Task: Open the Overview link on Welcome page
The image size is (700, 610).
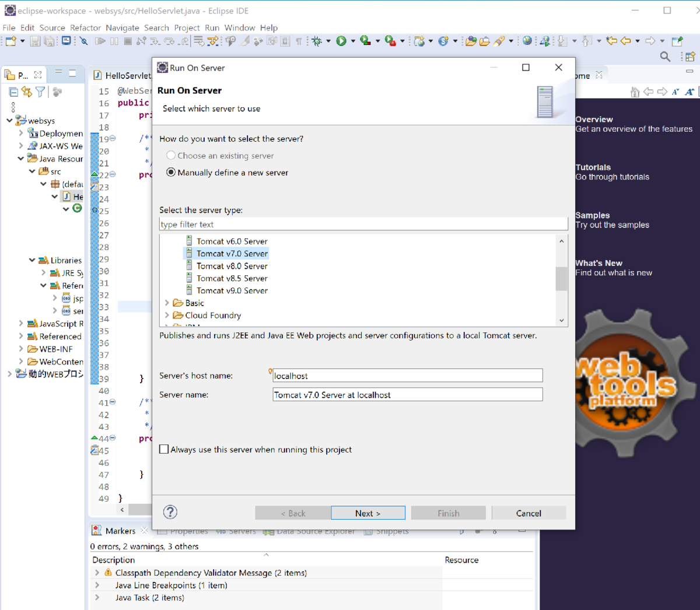Action: 594,119
